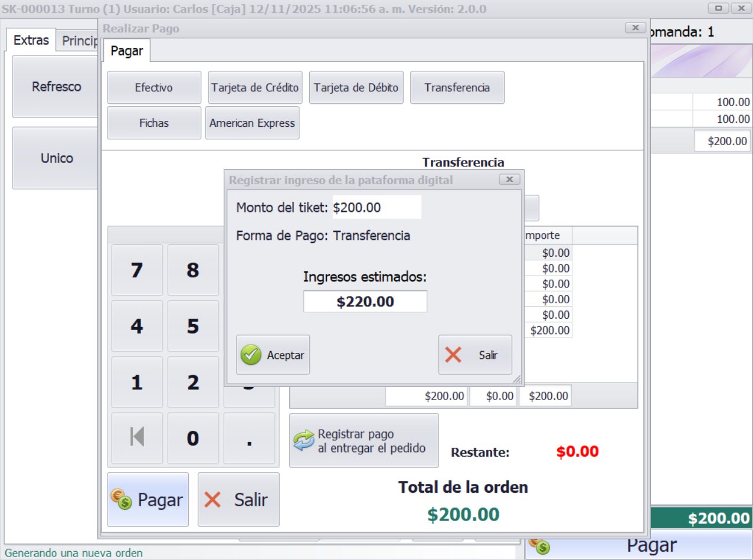Select the Pagar tab

point(127,51)
